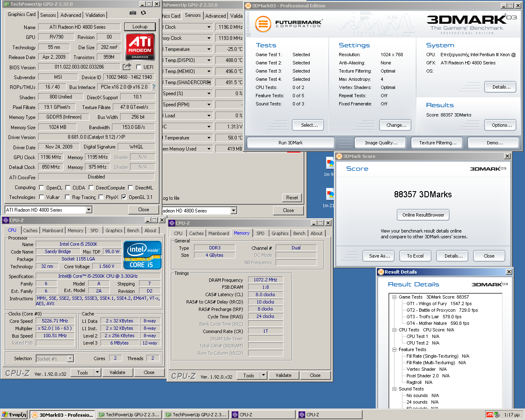This screenshot has height=420, width=525.
Task: Click the To Excel button
Action: pos(415,256)
